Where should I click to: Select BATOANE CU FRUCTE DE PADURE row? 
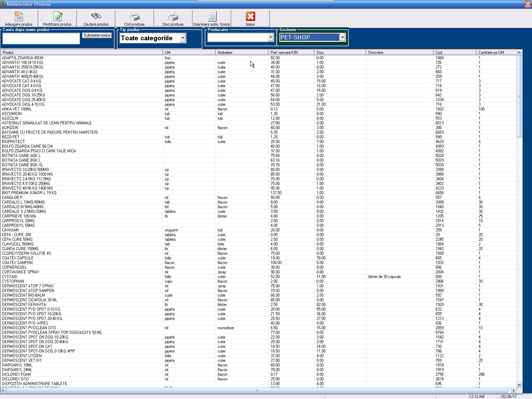pos(258,132)
